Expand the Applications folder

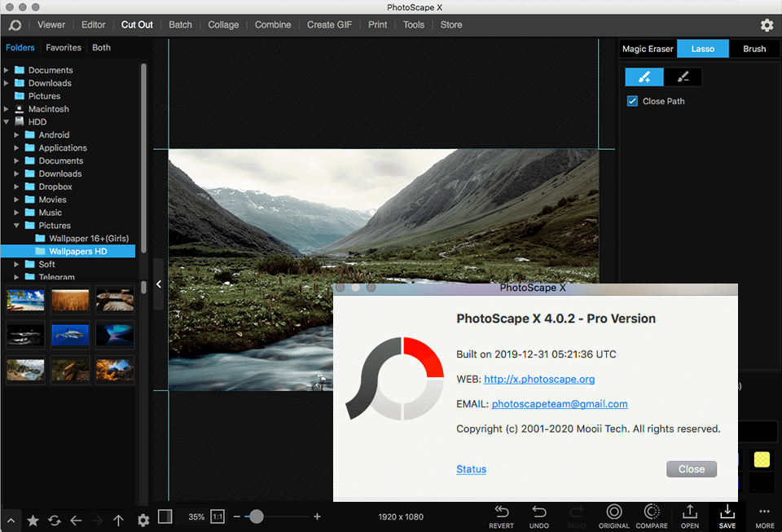16,147
